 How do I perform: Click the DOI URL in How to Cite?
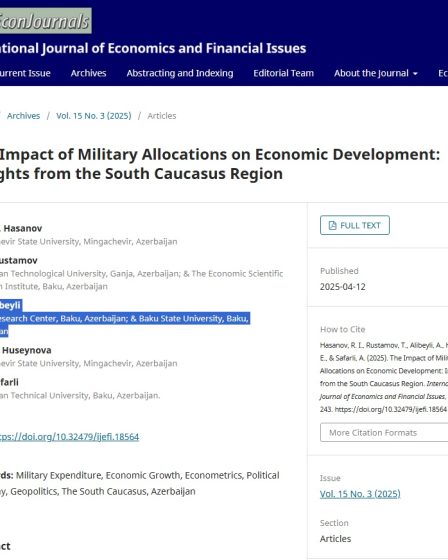click(x=390, y=409)
